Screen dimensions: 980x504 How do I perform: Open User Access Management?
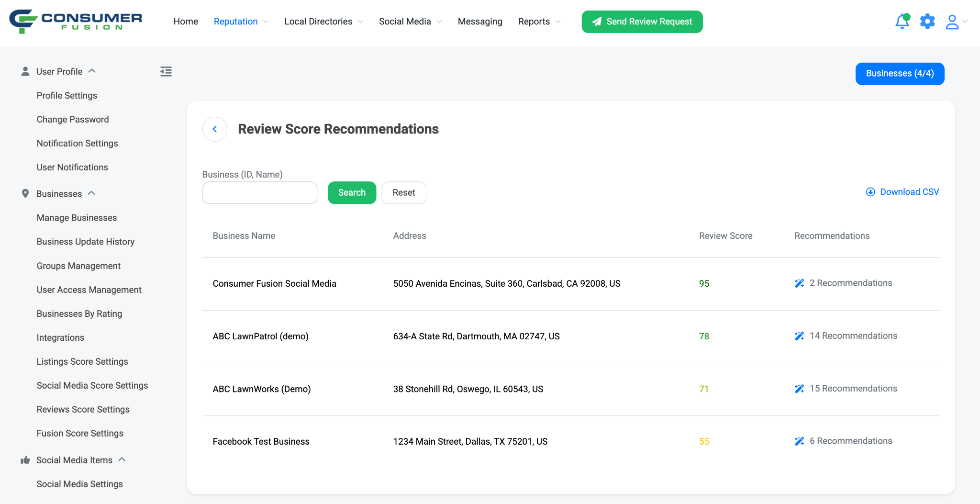pos(89,290)
